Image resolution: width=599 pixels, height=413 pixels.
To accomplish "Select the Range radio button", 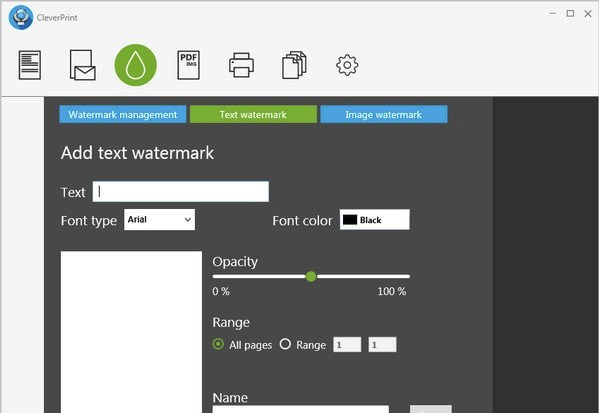I will coord(285,344).
